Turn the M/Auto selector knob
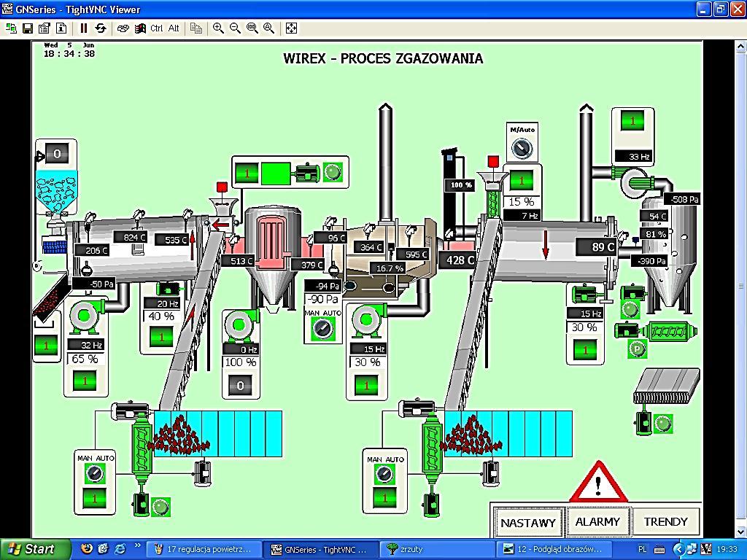Screen dimensions: 747x560 (522, 147)
